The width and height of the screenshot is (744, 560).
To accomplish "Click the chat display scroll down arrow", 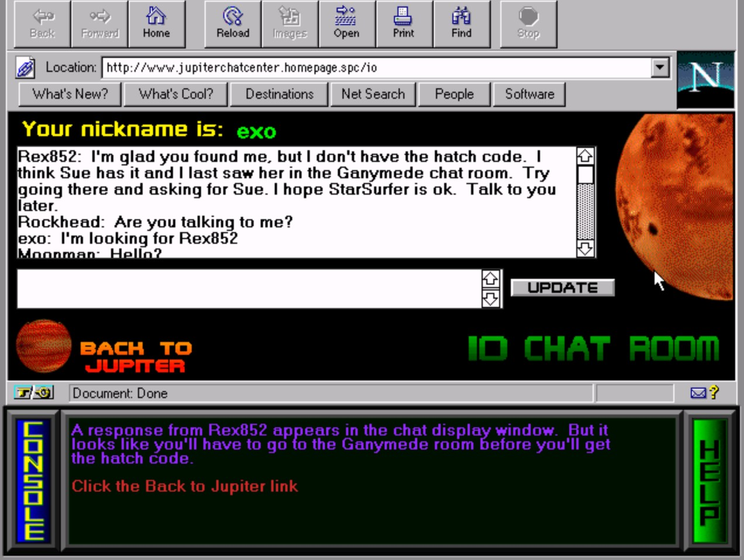I will click(x=585, y=248).
